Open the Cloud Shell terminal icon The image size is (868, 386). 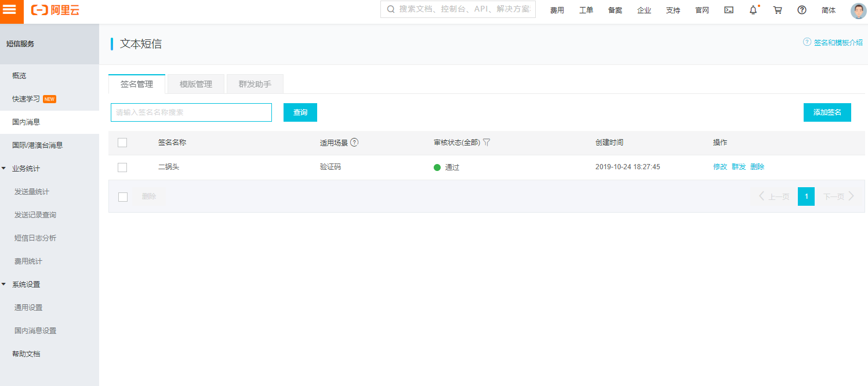pos(729,10)
